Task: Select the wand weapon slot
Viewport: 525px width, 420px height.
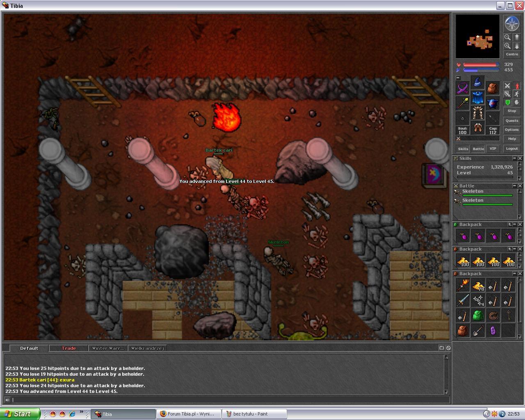Action: [x=463, y=104]
